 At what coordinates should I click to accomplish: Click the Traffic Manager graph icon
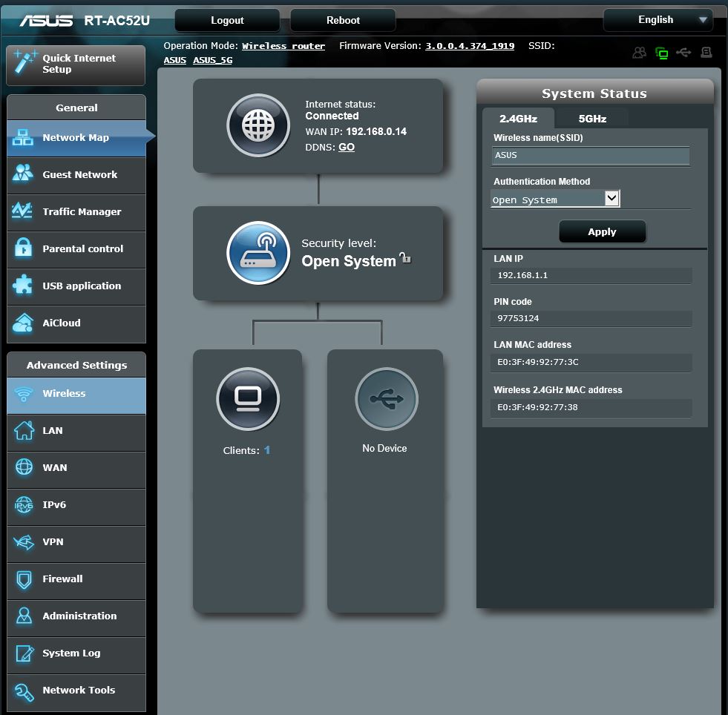pos(22,211)
